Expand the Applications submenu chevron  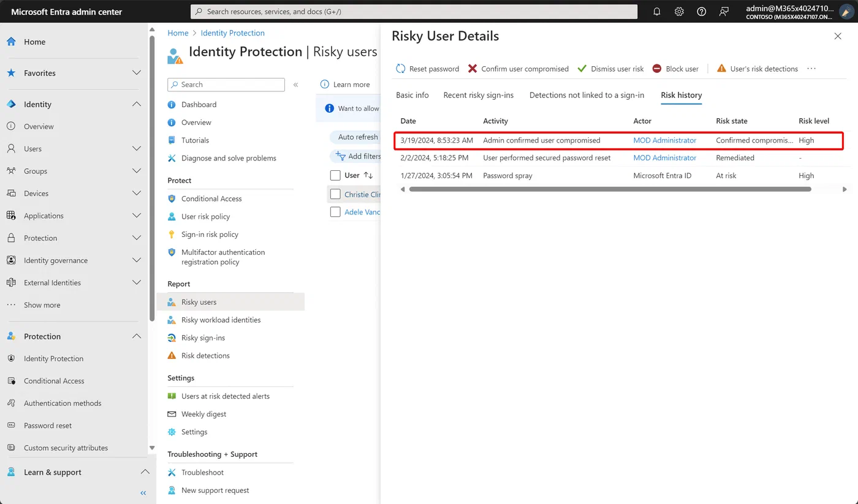[137, 216]
